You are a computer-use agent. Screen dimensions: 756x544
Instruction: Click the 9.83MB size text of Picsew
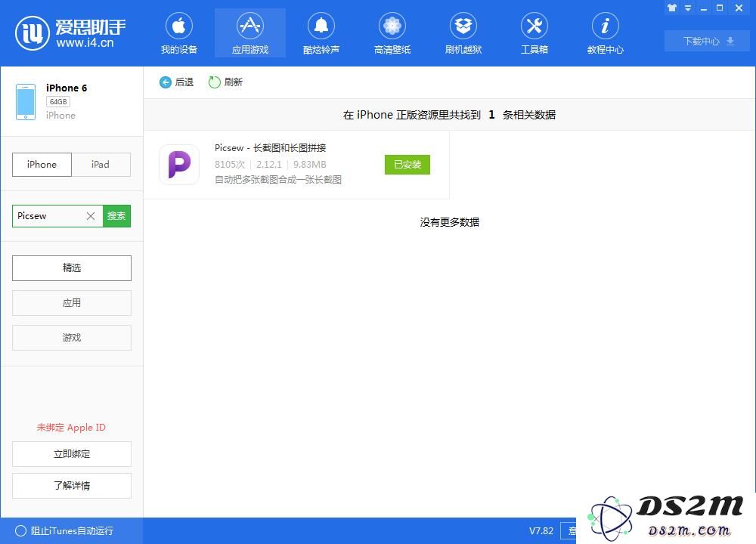[x=310, y=164]
